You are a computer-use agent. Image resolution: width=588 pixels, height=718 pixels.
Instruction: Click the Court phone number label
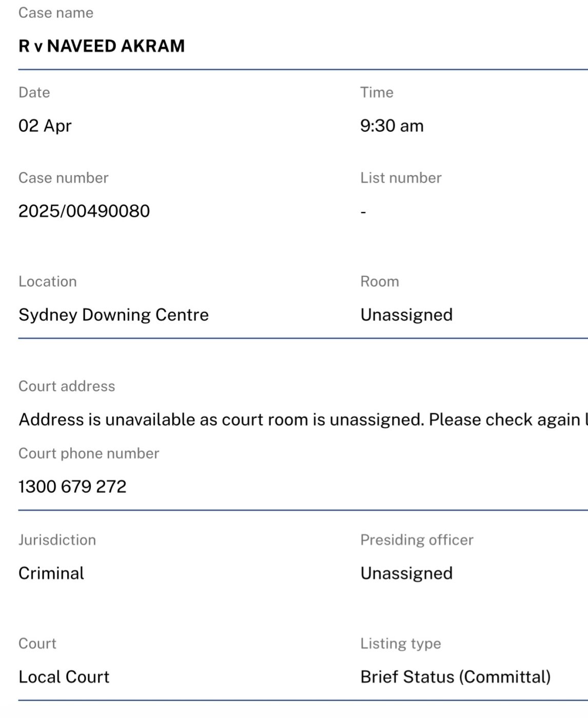(x=89, y=453)
